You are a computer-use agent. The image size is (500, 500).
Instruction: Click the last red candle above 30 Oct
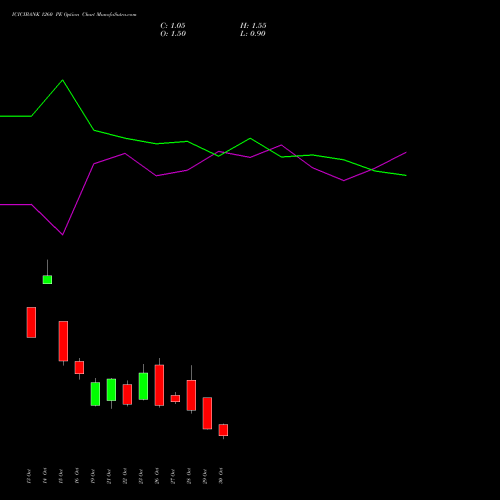click(x=223, y=430)
